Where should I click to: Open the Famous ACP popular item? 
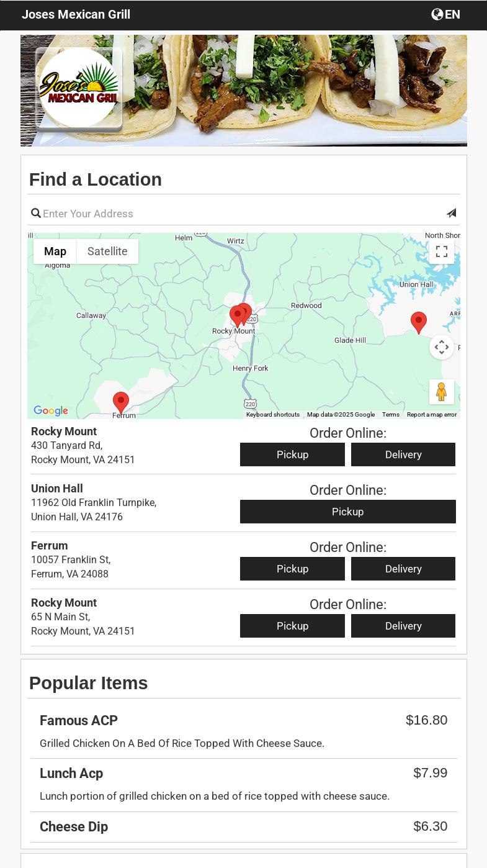79,720
